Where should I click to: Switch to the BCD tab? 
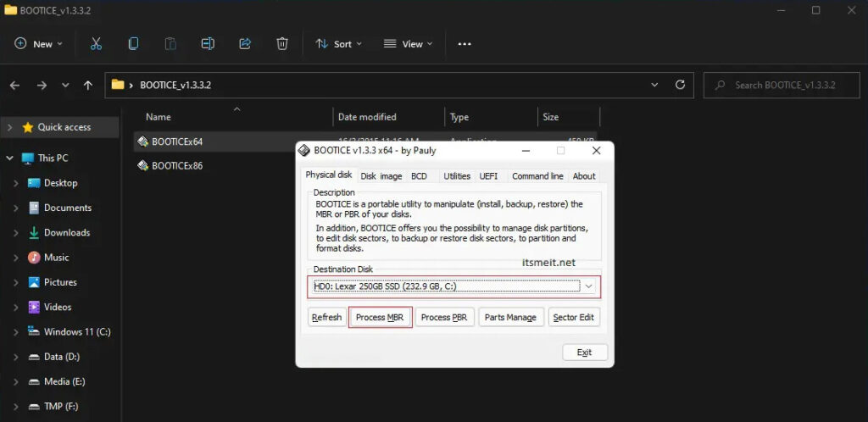click(419, 176)
